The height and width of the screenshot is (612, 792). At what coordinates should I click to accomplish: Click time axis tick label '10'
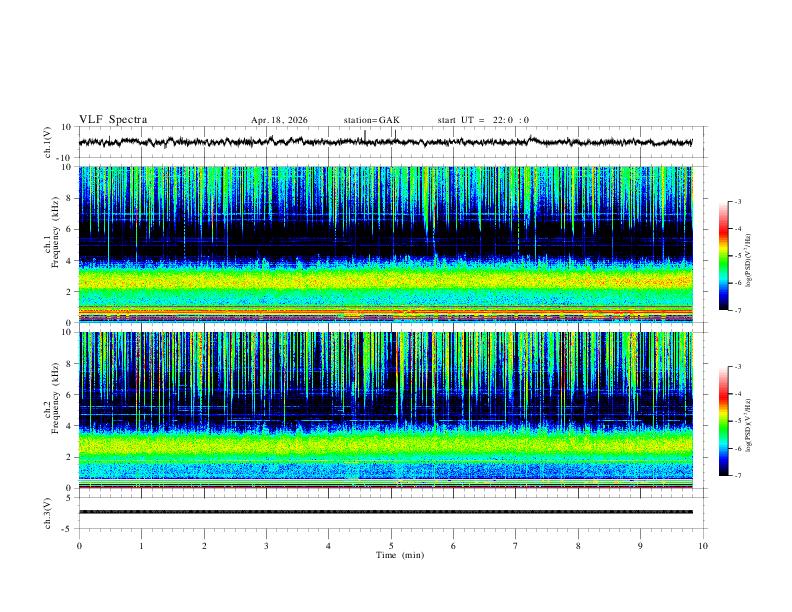point(703,546)
